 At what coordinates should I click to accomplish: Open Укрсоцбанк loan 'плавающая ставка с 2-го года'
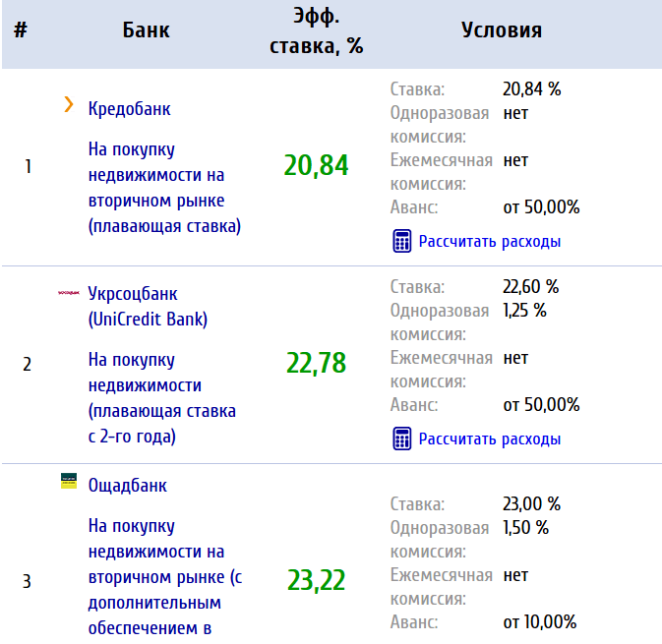point(161,398)
